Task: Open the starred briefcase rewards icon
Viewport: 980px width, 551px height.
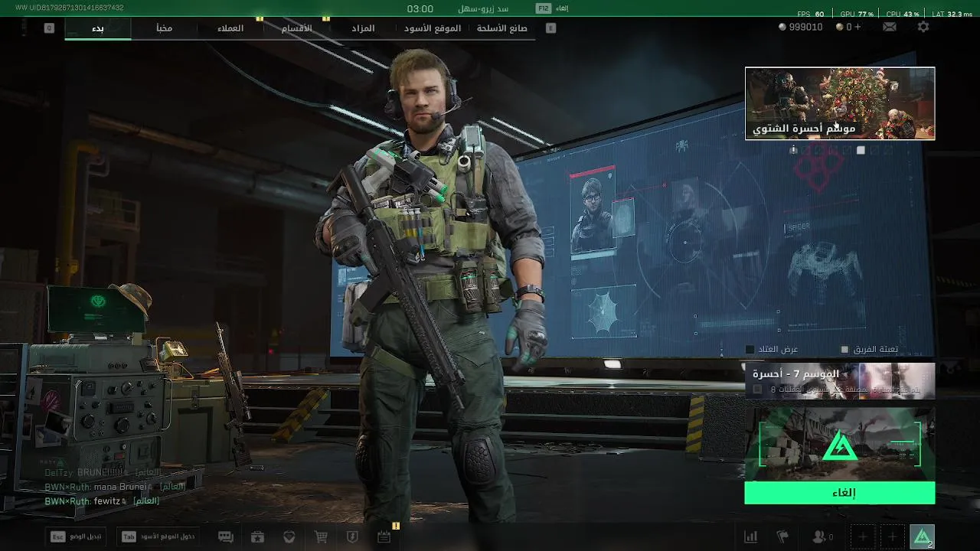Action: point(258,537)
